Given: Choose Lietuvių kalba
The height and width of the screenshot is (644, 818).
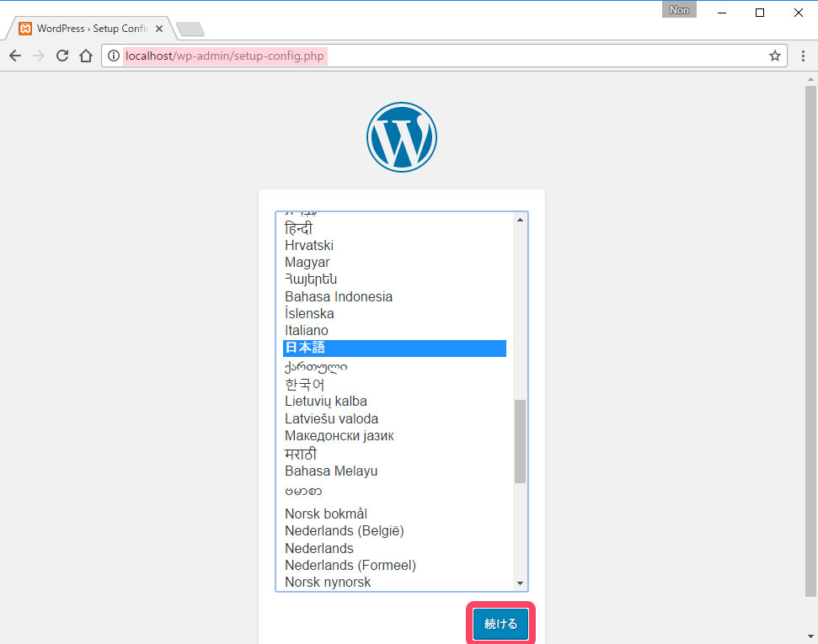Looking at the screenshot, I should click(x=394, y=402).
